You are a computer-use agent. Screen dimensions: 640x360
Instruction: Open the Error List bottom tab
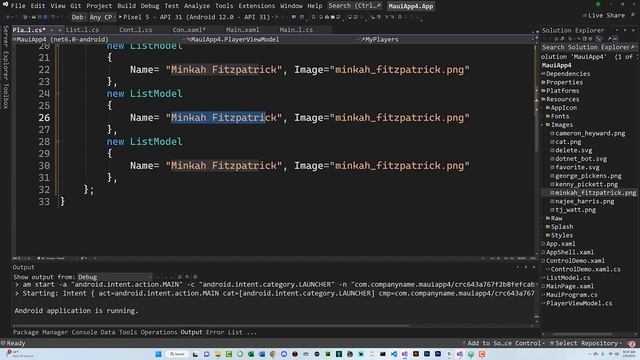tap(224, 332)
